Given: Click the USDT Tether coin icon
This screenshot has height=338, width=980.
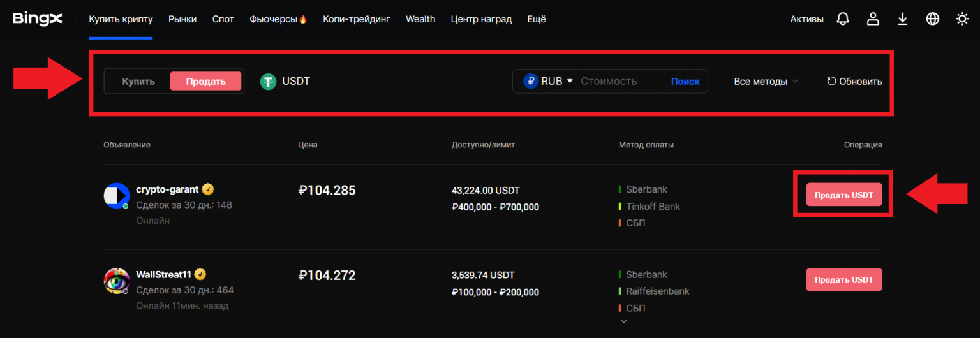Looking at the screenshot, I should [268, 82].
